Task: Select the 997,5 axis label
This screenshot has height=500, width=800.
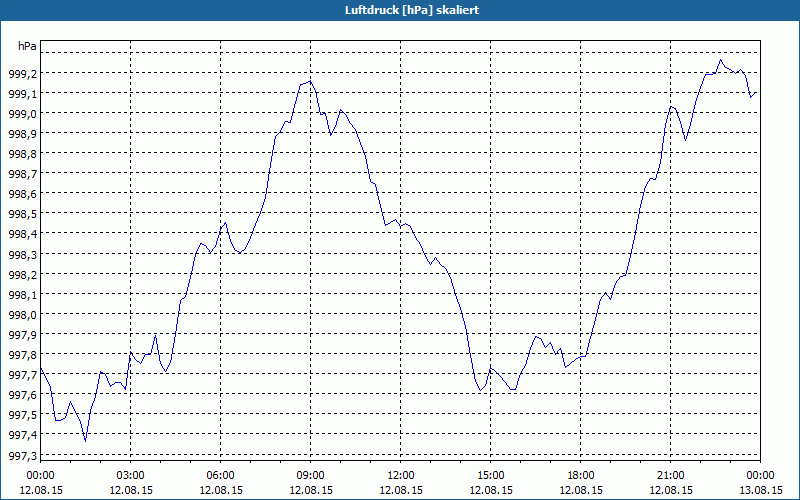Action: tap(22, 415)
